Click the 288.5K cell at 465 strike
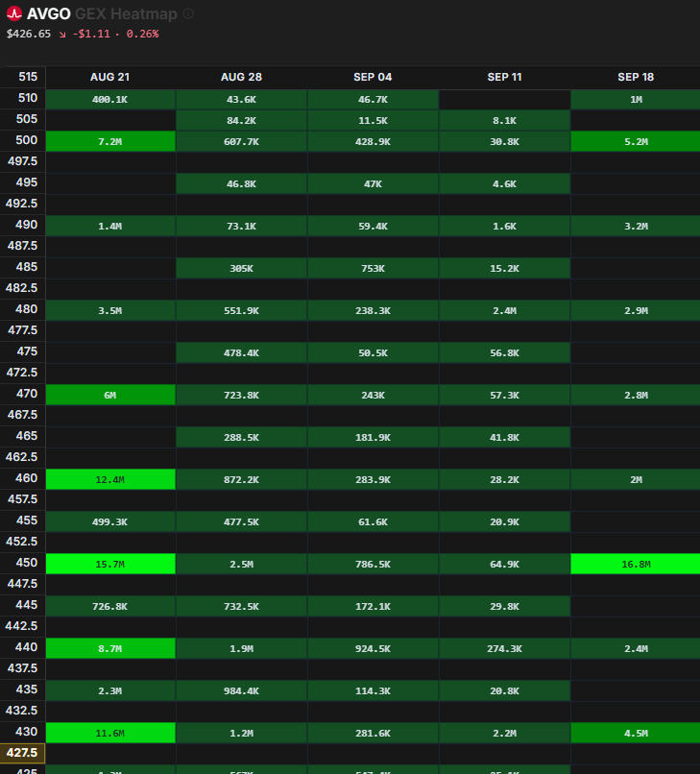Image resolution: width=700 pixels, height=774 pixels. pyautogui.click(x=241, y=437)
